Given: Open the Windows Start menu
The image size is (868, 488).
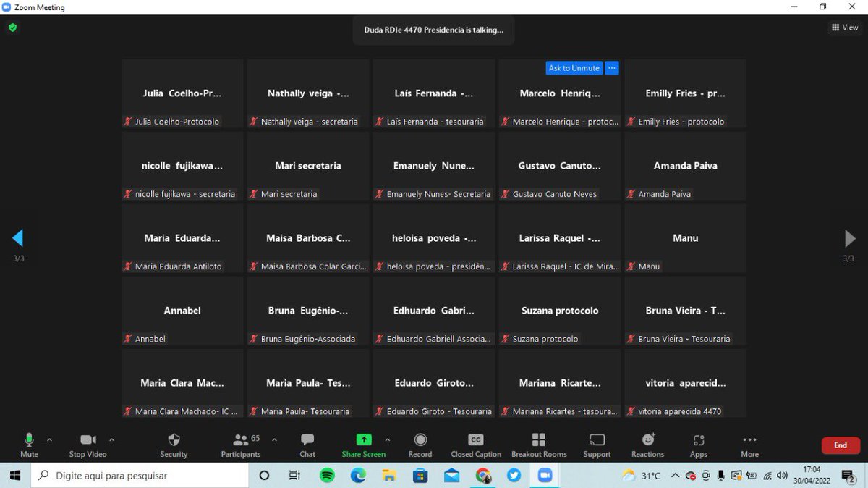Looking at the screenshot, I should point(14,476).
